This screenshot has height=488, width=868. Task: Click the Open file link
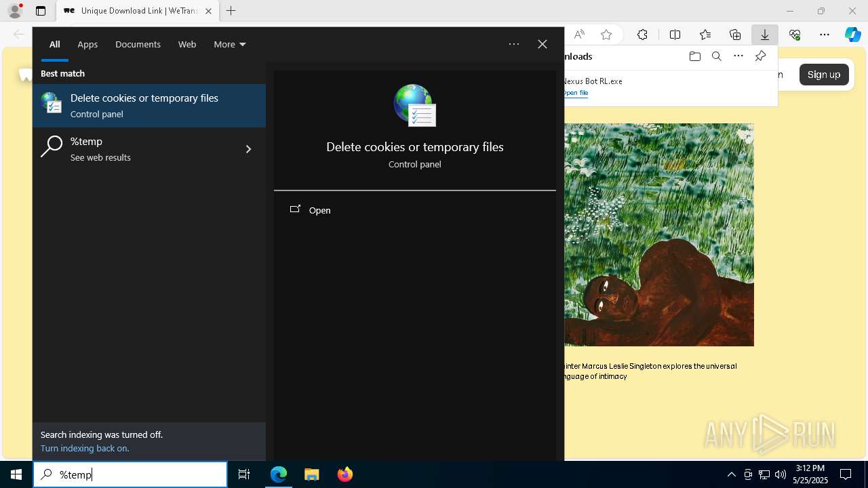[576, 93]
